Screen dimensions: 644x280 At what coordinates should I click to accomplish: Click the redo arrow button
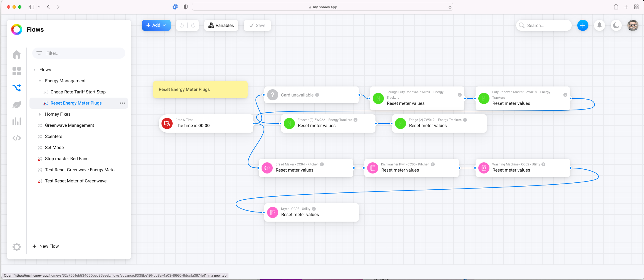(x=193, y=25)
